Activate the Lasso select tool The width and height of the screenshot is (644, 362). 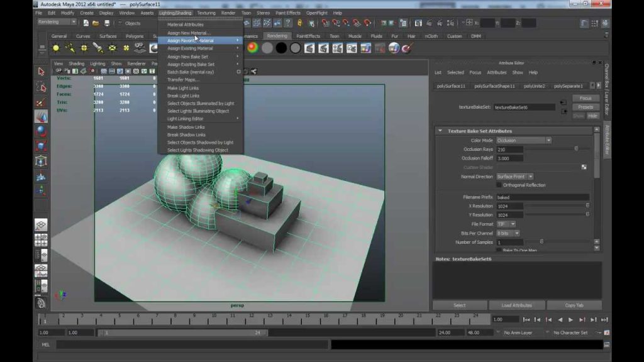[x=41, y=87]
